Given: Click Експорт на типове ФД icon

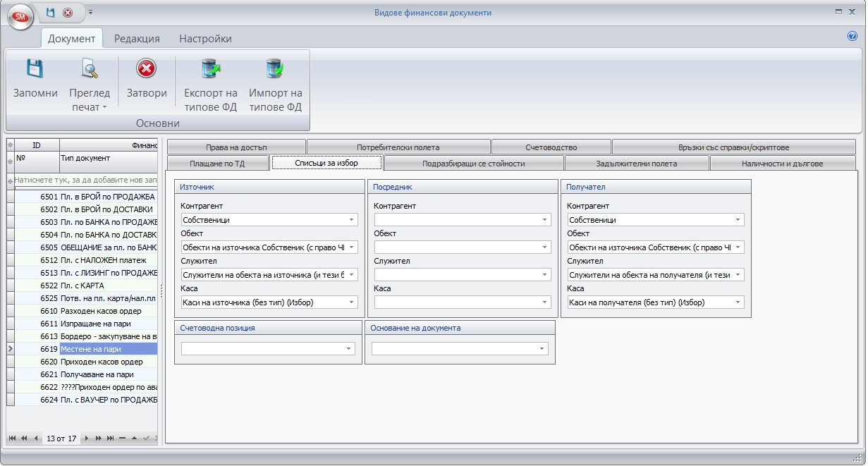Looking at the screenshot, I should pyautogui.click(x=211, y=68).
